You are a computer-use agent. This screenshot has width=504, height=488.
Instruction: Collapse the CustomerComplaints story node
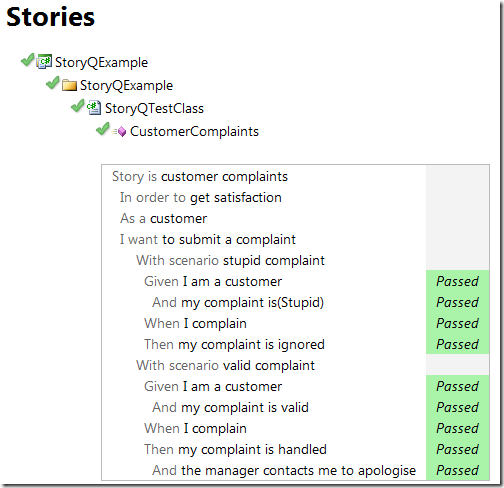pyautogui.click(x=194, y=131)
